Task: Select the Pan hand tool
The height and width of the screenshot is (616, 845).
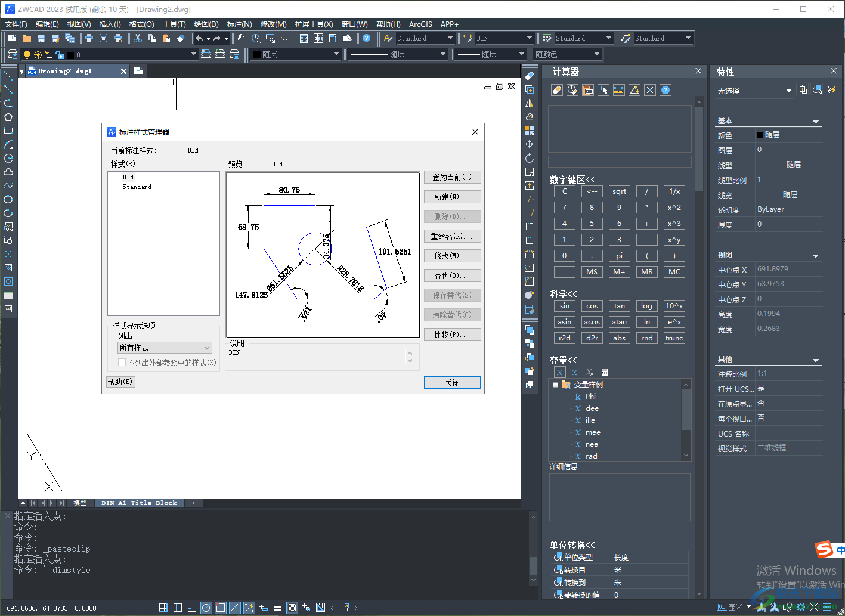Action: 242,38
